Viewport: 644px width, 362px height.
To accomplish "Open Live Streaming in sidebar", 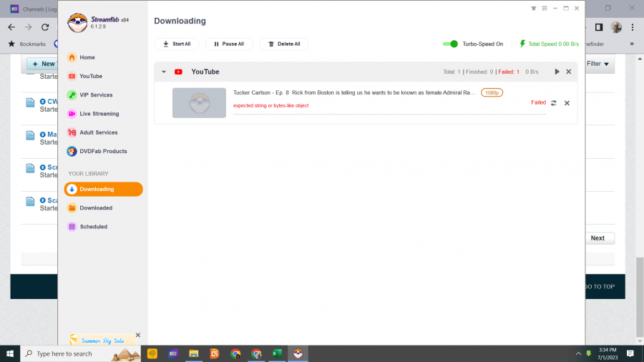I will [x=93, y=114].
